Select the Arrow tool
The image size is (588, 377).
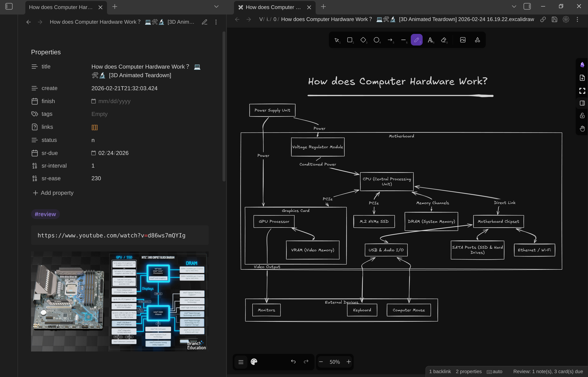pyautogui.click(x=390, y=40)
